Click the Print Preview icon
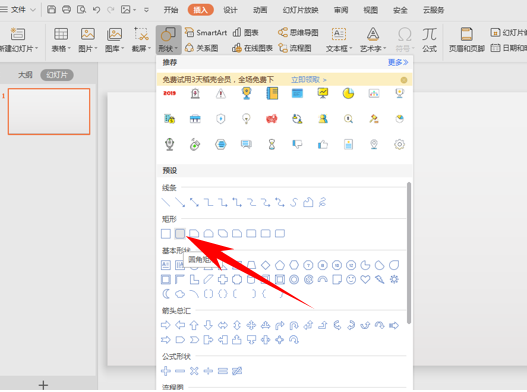The height and width of the screenshot is (392, 527). [x=81, y=9]
